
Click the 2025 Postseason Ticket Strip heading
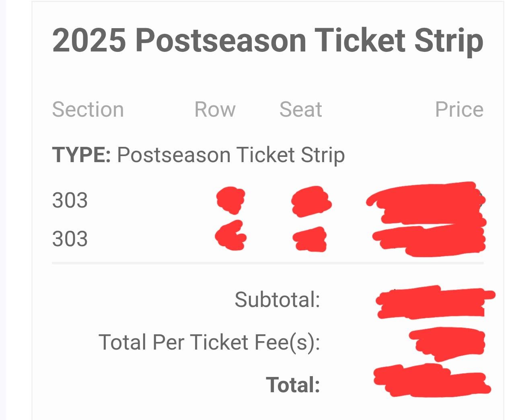[267, 41]
